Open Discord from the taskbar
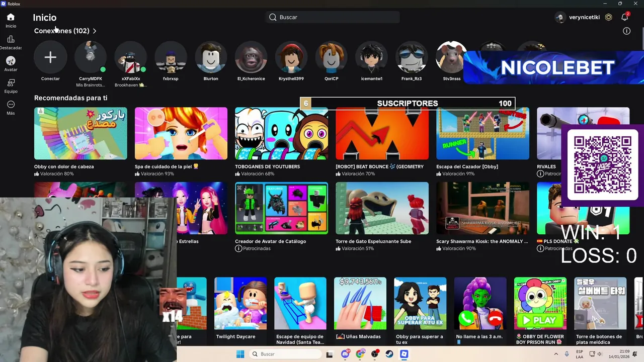Viewport: 644px width, 362px height. click(x=345, y=354)
